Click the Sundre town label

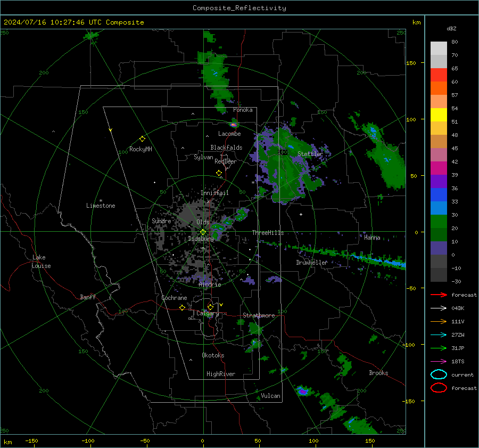click(x=161, y=221)
